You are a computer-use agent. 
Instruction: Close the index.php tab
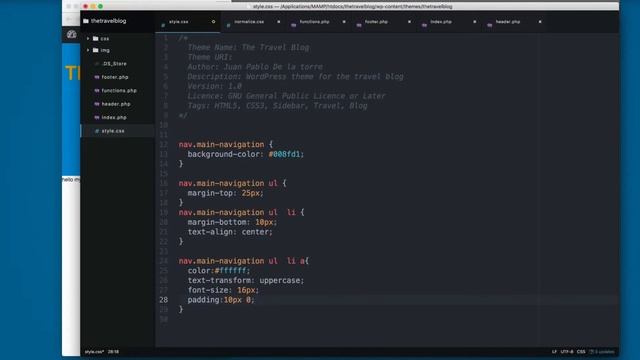475,22
